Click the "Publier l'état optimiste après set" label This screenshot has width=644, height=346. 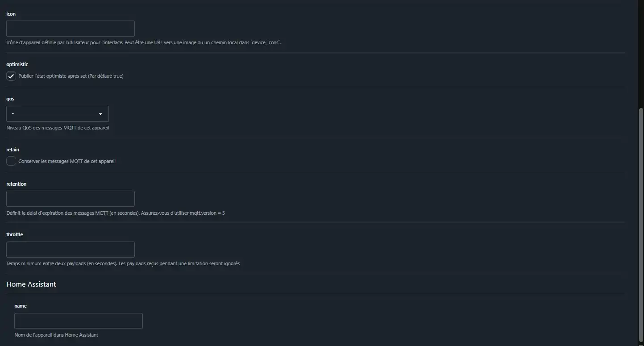coord(71,76)
